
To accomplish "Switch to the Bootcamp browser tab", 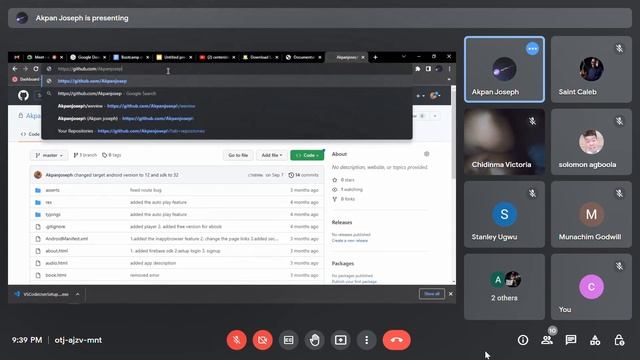I will 131,57.
